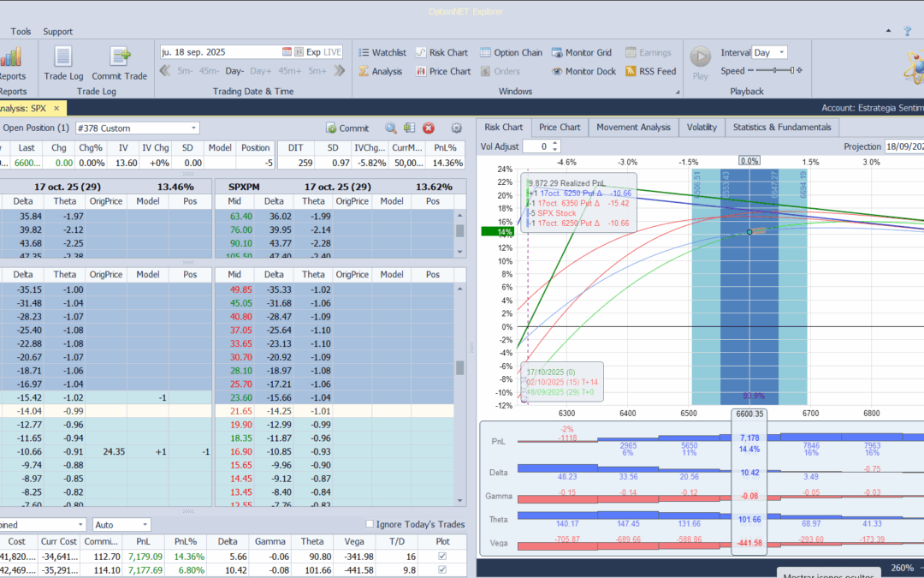Open the #378 Custom position dropdown
Viewport: 924px width, 578px height.
click(x=194, y=128)
